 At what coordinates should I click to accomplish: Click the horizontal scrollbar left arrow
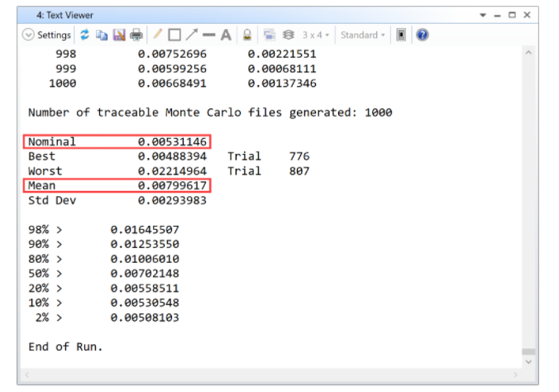[27, 375]
